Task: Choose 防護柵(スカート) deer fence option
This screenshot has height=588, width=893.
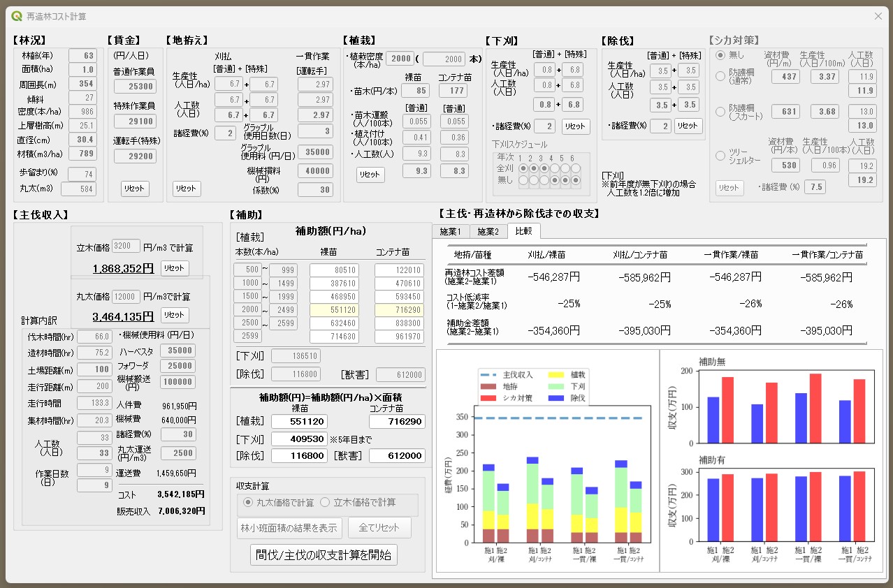Action: [x=722, y=112]
